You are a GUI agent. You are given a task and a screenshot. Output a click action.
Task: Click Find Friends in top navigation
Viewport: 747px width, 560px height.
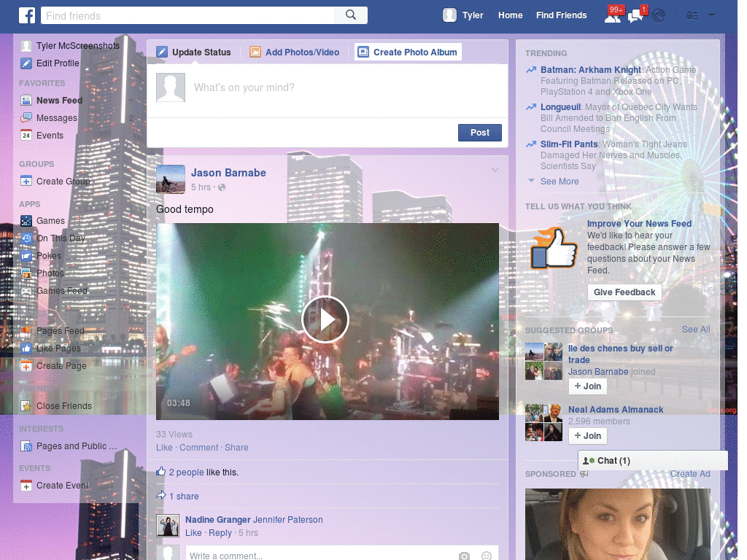coord(561,15)
